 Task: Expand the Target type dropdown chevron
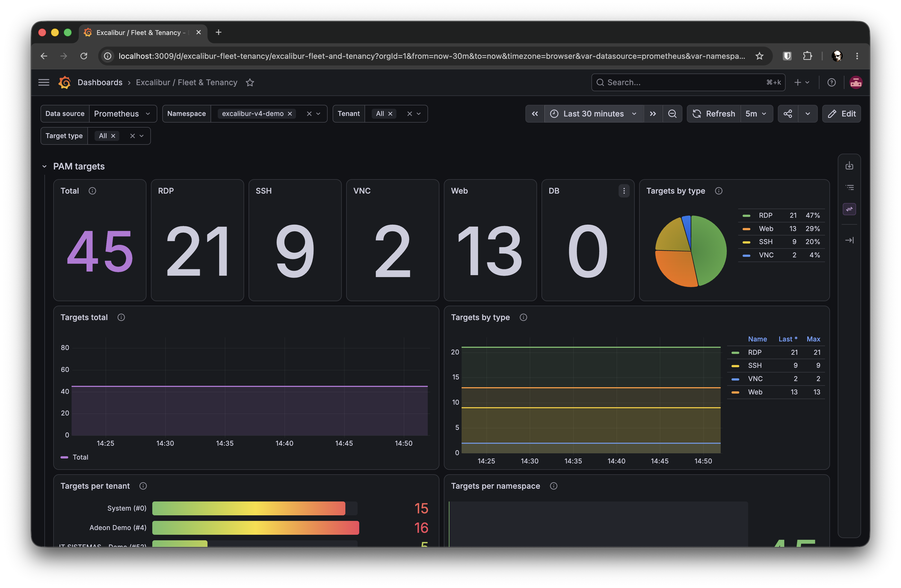click(141, 136)
